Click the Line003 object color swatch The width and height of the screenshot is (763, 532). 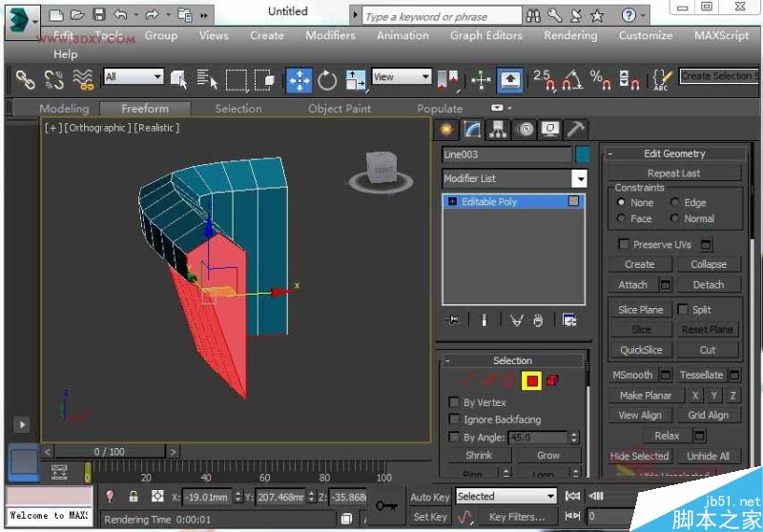point(582,153)
